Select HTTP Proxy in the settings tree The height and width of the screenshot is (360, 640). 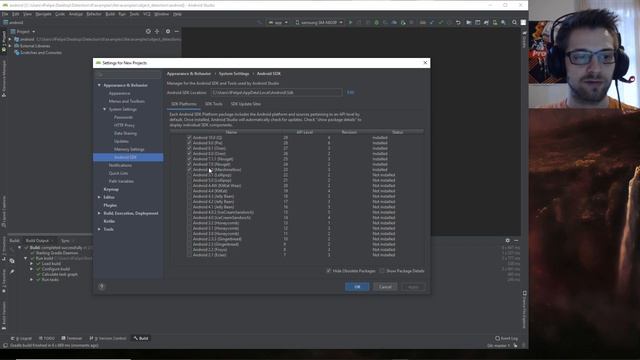coord(124,125)
